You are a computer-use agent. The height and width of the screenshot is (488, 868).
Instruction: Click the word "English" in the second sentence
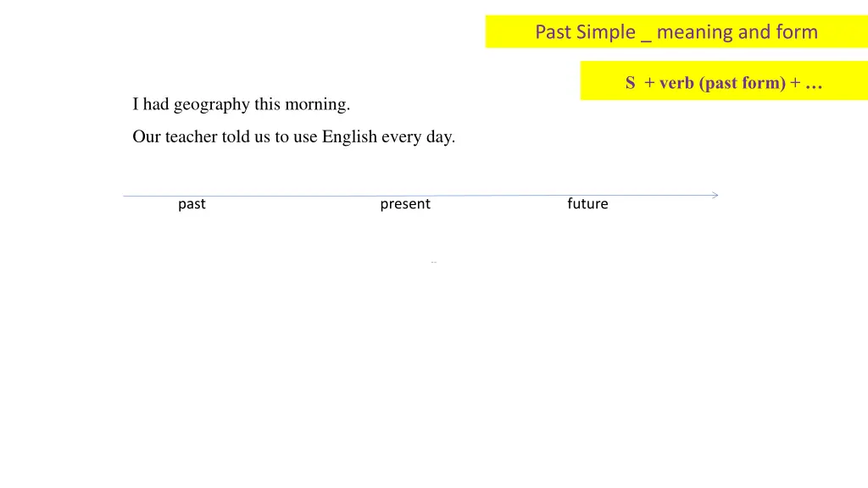[349, 136]
